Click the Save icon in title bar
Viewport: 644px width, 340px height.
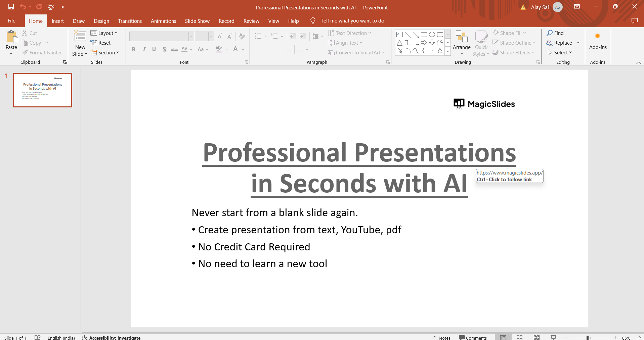[11, 7]
